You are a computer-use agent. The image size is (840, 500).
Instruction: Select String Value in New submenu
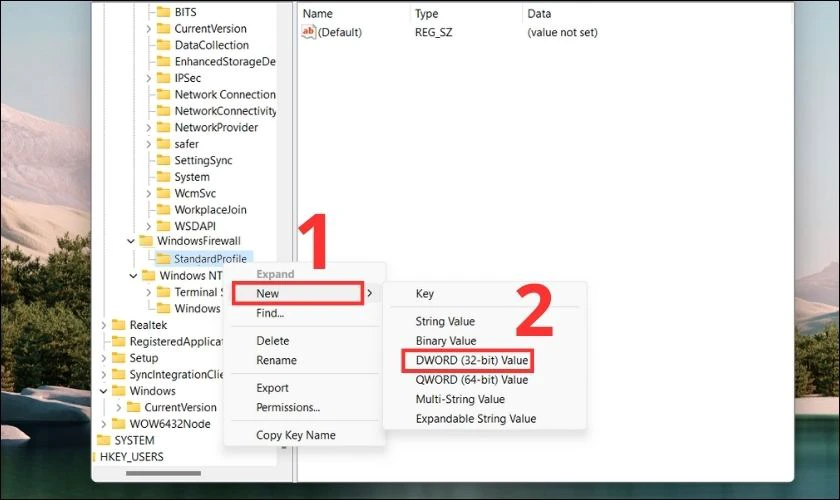tap(445, 321)
